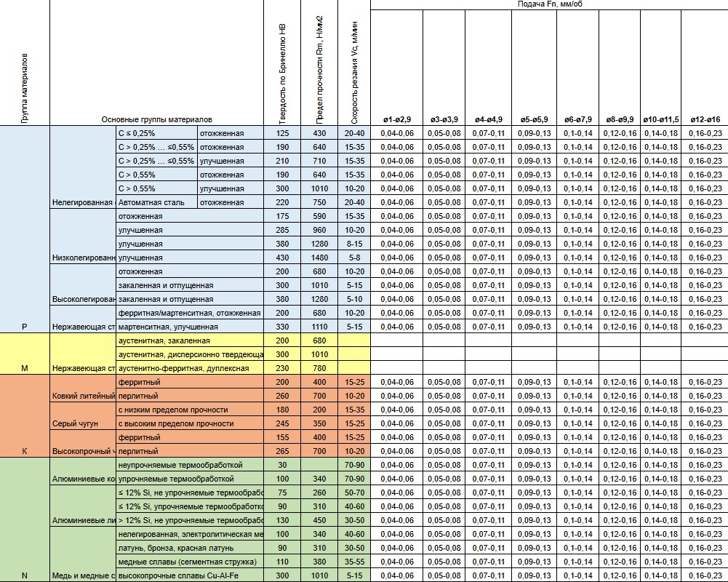
Task: Select the "Твердость по Бринеллю HB" column header
Action: click(283, 73)
